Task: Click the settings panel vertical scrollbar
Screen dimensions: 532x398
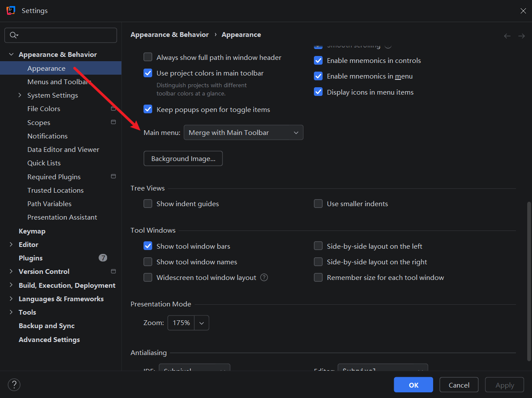Action: 528,281
